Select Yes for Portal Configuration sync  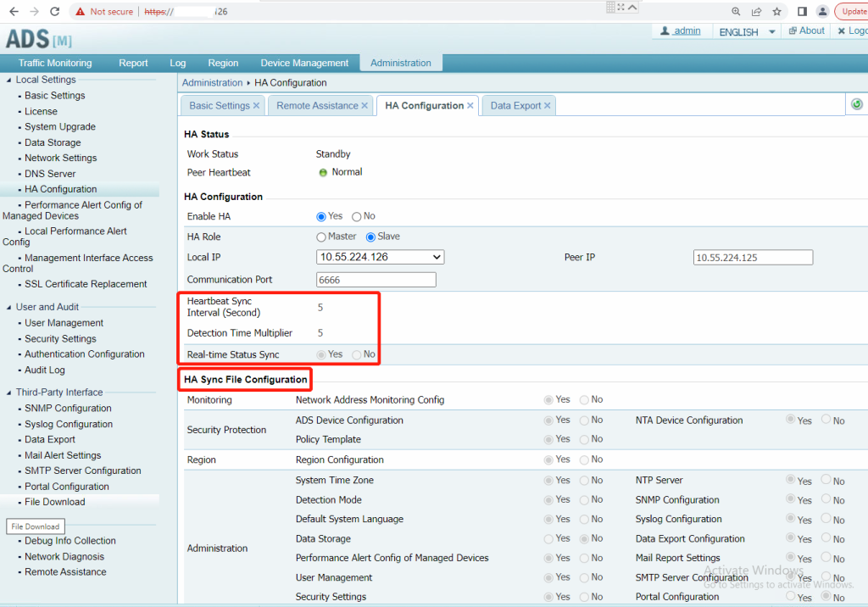791,597
